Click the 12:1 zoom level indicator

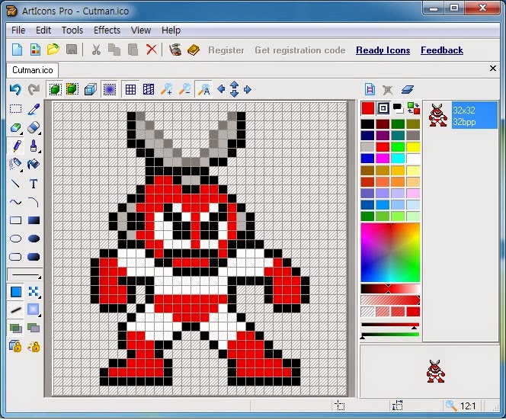point(462,406)
